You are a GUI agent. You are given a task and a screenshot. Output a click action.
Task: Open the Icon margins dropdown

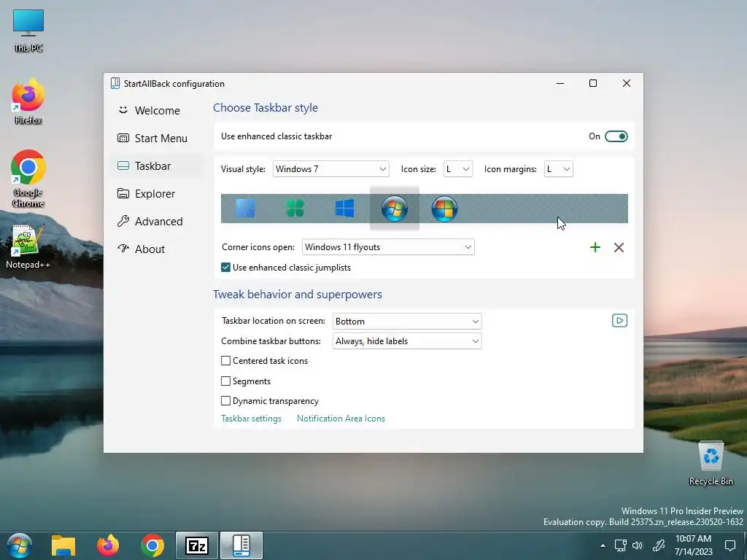558,169
